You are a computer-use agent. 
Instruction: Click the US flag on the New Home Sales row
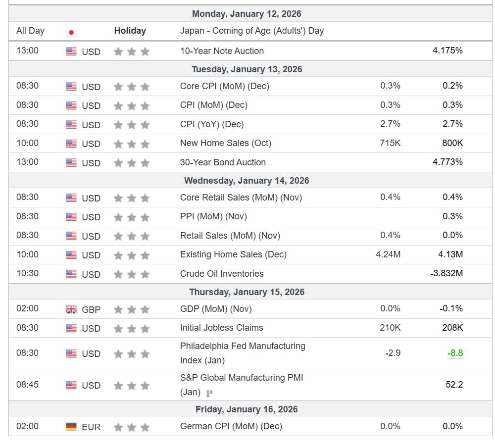(x=71, y=144)
